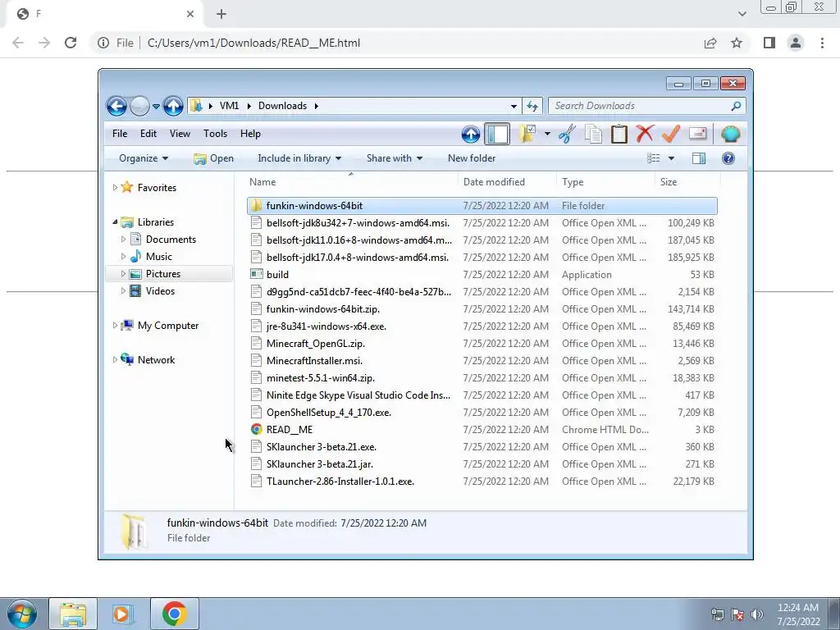
Task: Click the Explorer Back navigation arrow
Action: pos(116,106)
